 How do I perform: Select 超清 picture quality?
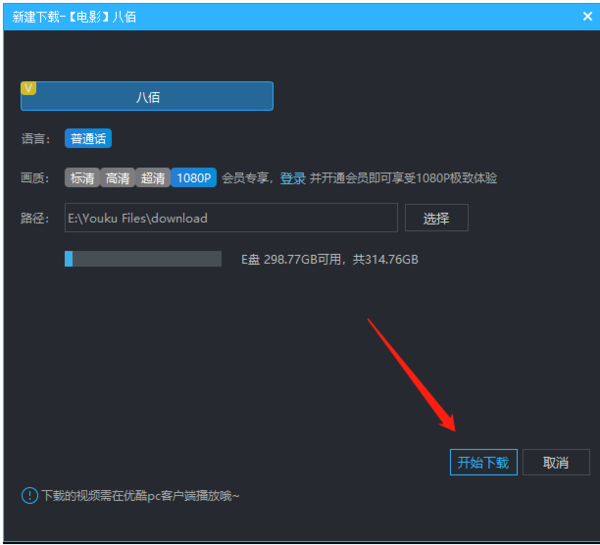click(x=153, y=178)
